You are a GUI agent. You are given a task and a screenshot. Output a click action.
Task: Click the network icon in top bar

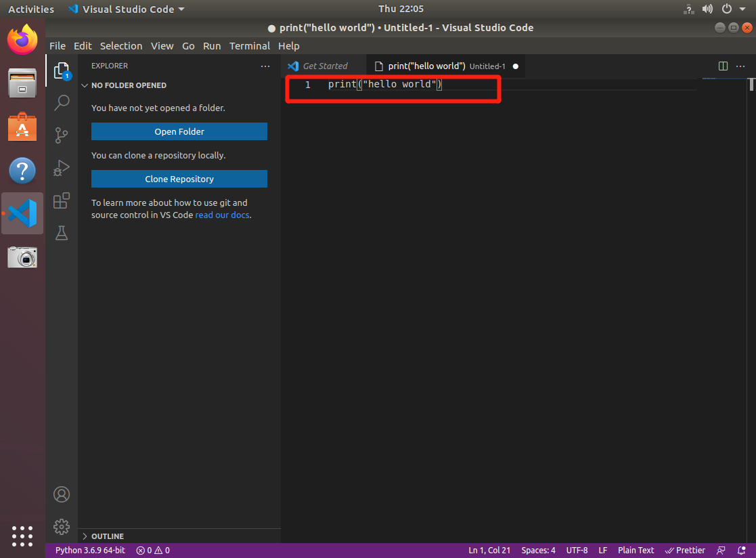coord(688,9)
